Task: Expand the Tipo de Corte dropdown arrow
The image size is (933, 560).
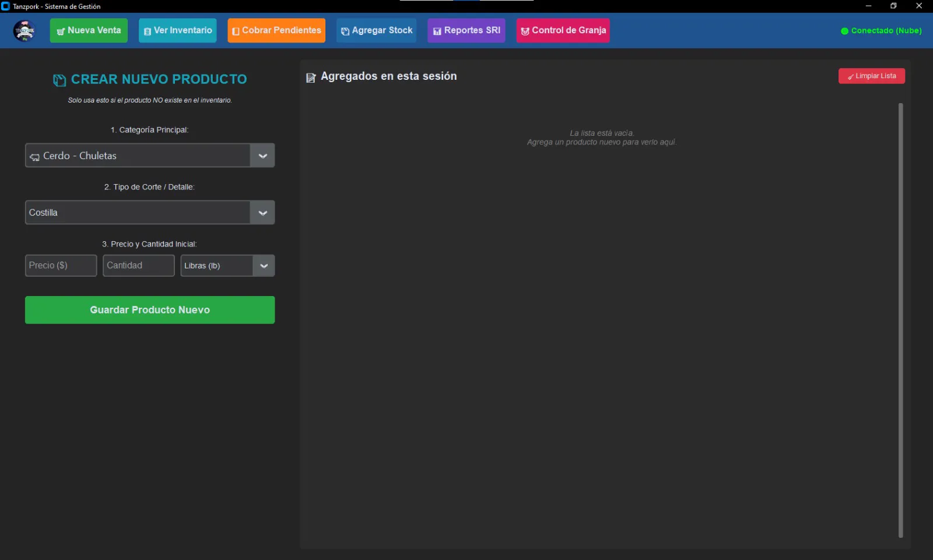Action: [262, 213]
